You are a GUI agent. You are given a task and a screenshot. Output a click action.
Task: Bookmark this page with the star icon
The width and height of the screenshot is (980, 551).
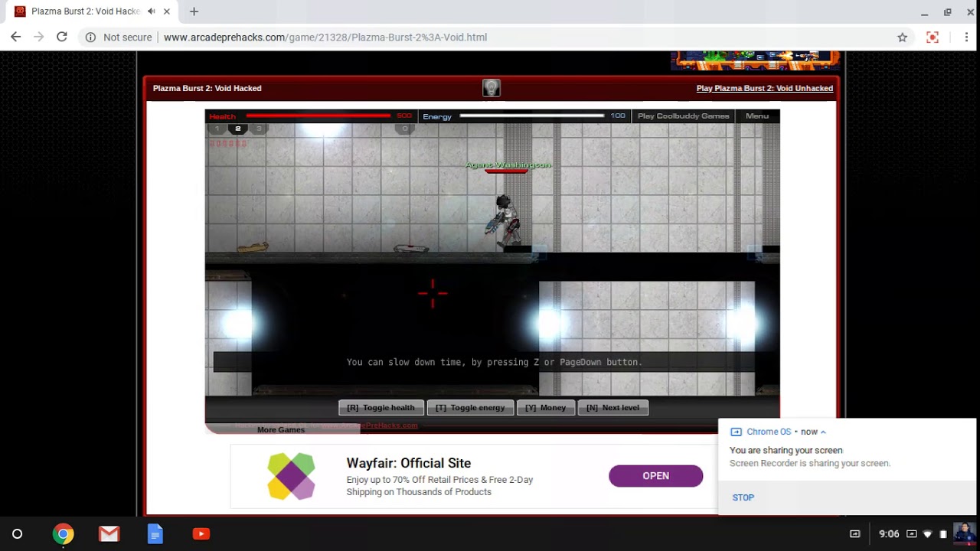[902, 37]
